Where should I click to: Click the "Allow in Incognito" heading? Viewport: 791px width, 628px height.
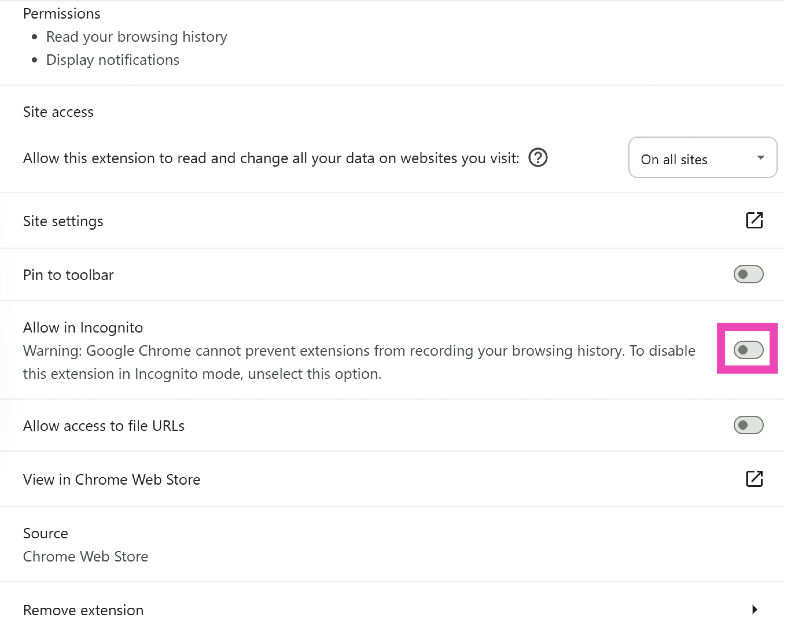[83, 328]
